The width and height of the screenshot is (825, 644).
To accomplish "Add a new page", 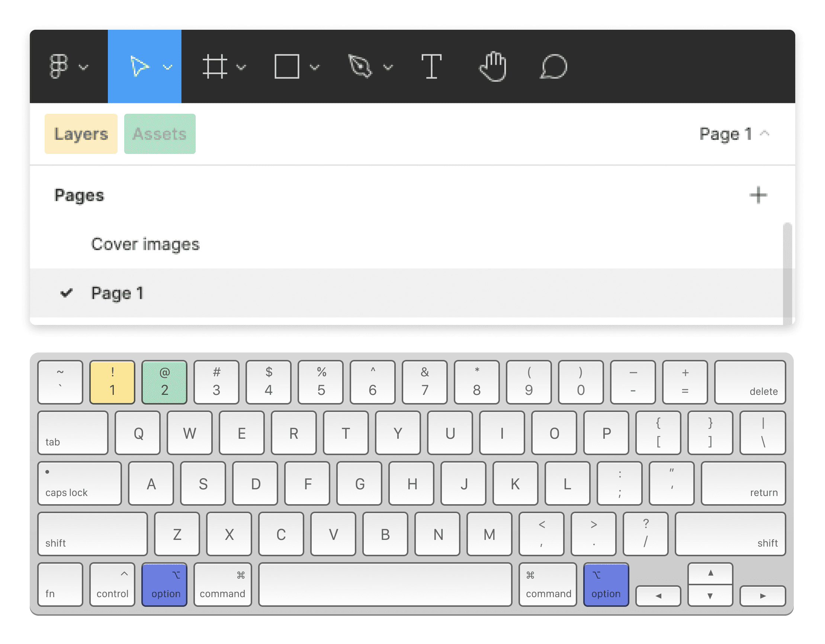I will pyautogui.click(x=757, y=196).
